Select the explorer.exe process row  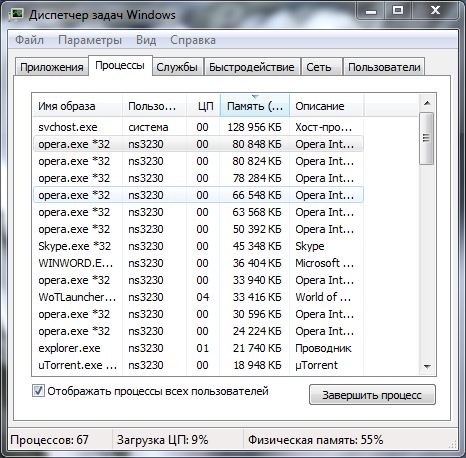(198, 348)
